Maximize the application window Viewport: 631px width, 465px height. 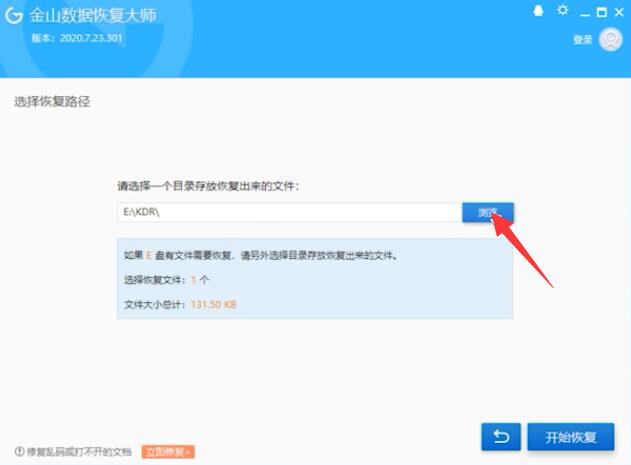coord(602,12)
